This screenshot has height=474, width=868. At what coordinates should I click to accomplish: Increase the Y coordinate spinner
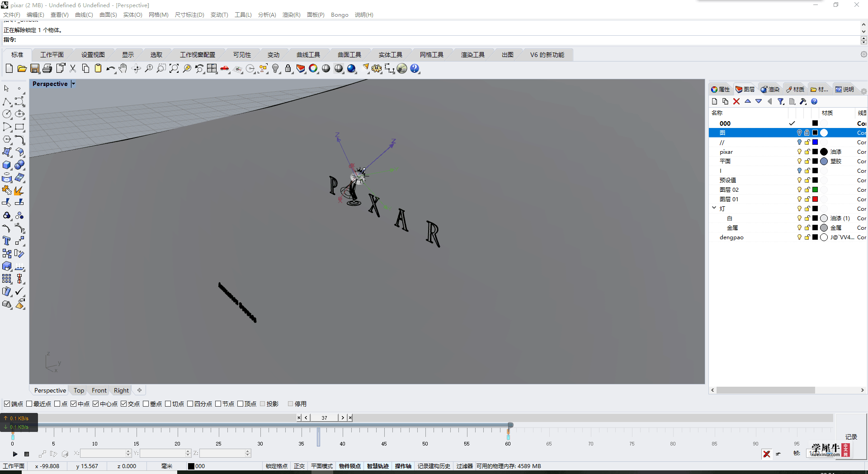tap(188, 451)
